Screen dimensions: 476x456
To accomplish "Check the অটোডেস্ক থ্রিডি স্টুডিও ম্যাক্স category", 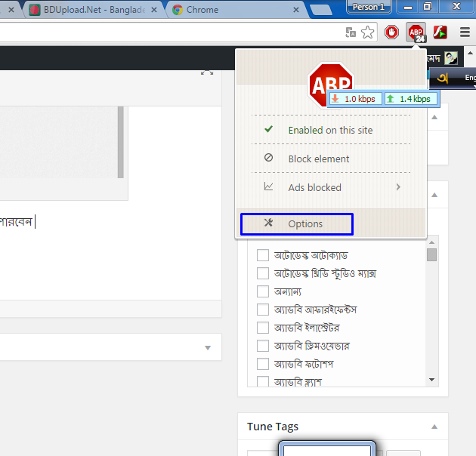I will tap(263, 273).
